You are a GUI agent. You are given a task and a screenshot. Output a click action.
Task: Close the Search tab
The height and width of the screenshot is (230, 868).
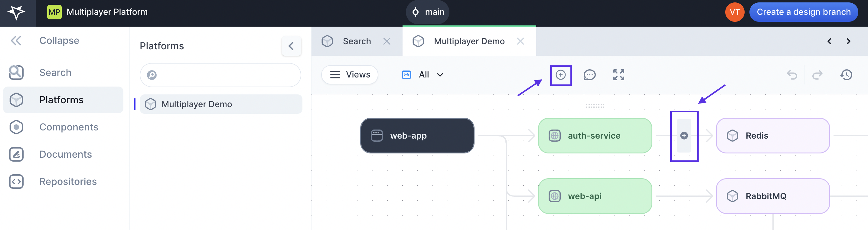387,41
